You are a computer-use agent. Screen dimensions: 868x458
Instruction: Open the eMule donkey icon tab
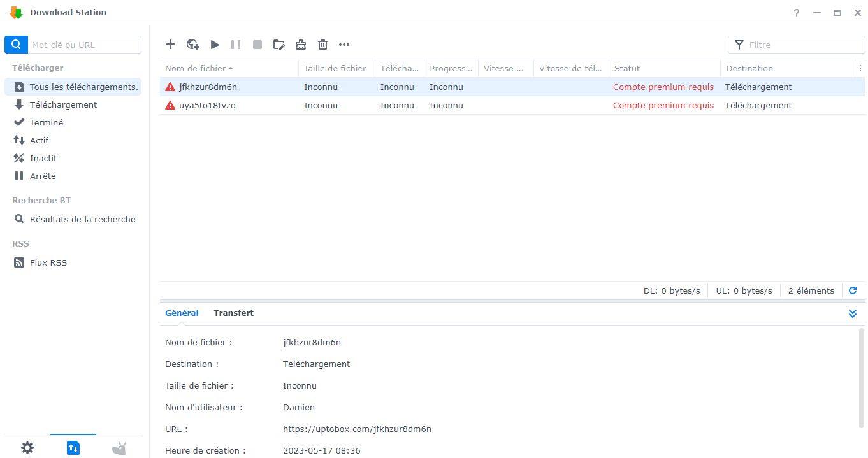click(119, 448)
